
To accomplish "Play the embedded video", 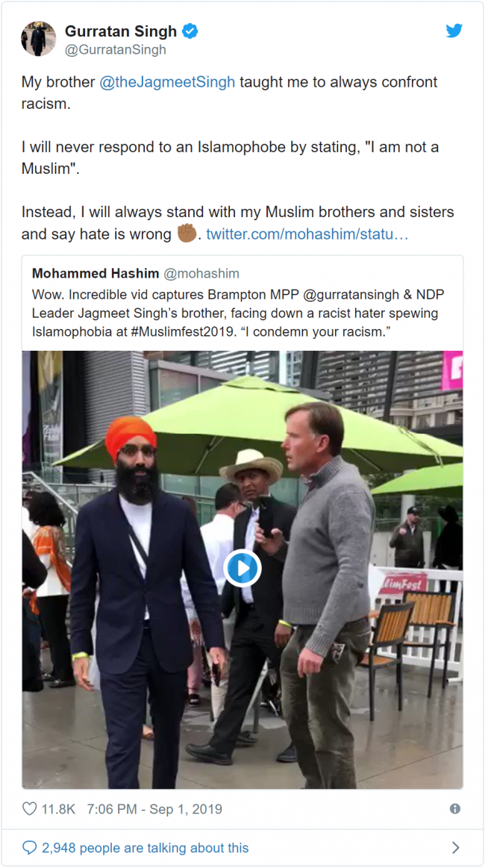I will coord(242,568).
